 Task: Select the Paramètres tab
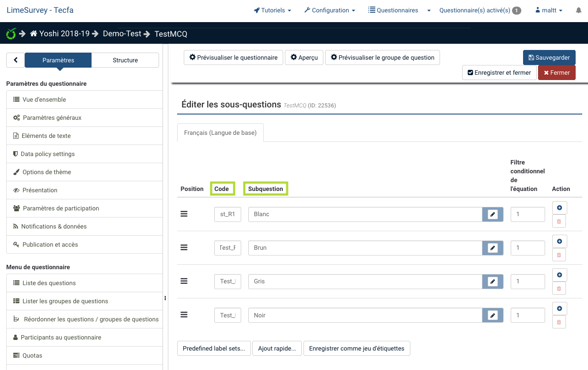point(58,60)
